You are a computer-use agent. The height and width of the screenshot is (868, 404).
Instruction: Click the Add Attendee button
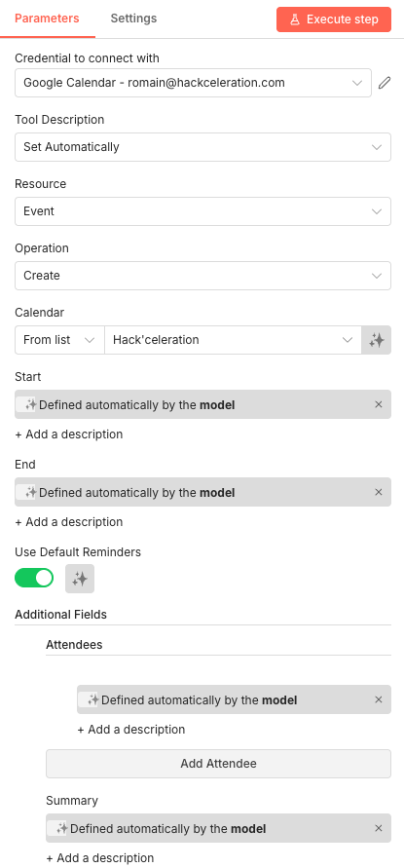pos(219,764)
